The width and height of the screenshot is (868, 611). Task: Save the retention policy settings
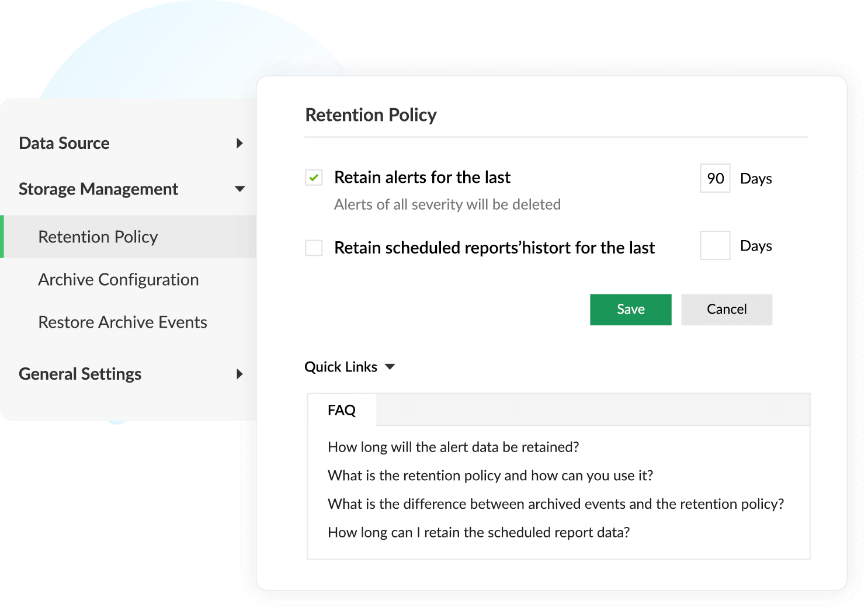pyautogui.click(x=630, y=309)
